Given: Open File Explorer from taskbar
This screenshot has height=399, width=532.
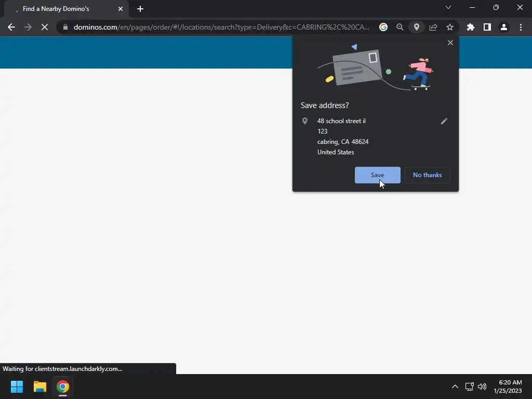Looking at the screenshot, I should [x=39, y=387].
